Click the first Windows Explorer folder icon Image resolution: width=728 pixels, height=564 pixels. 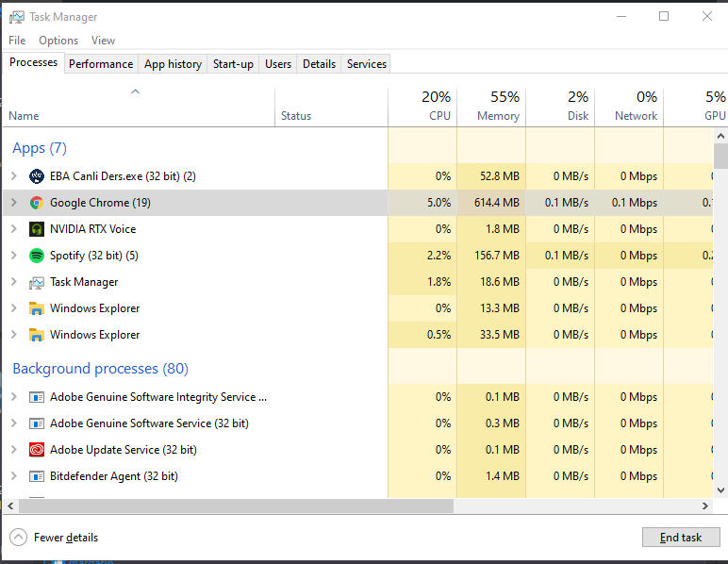point(37,308)
